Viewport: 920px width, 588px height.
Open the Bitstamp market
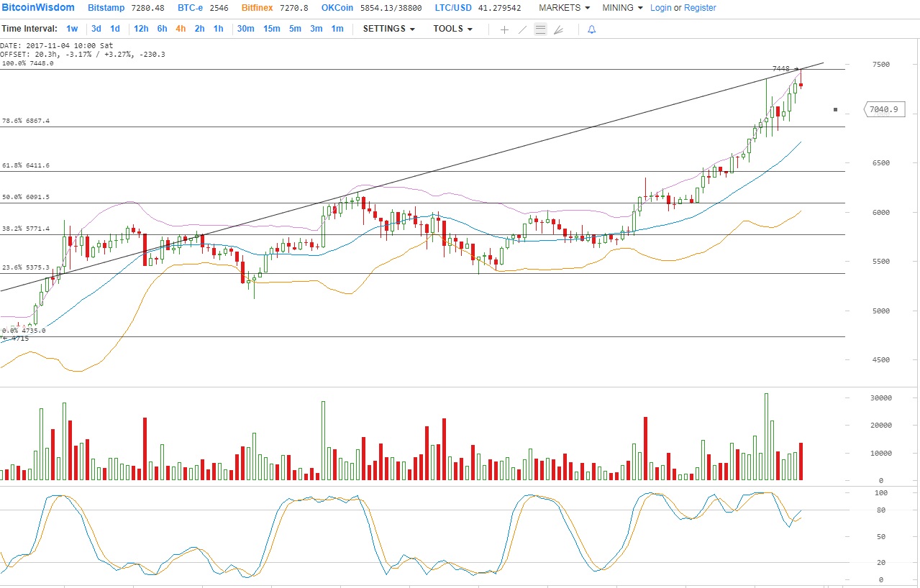pyautogui.click(x=105, y=8)
